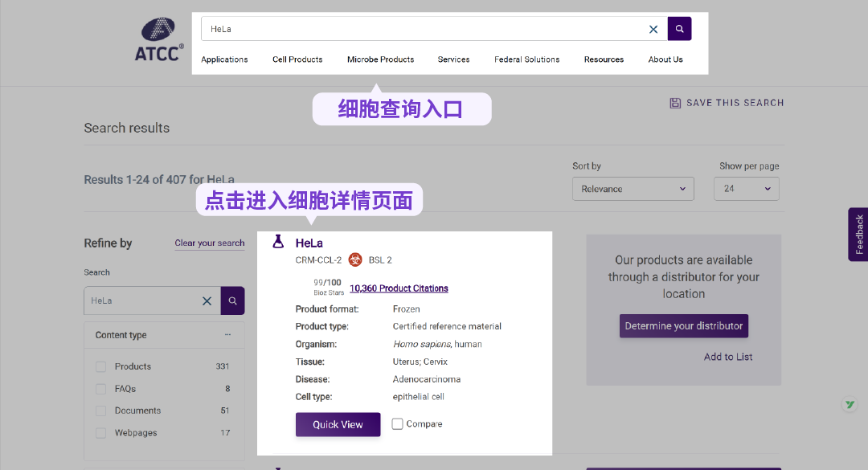Image resolution: width=868 pixels, height=470 pixels.
Task: Check the Webpages filter checkbox
Action: click(x=100, y=433)
